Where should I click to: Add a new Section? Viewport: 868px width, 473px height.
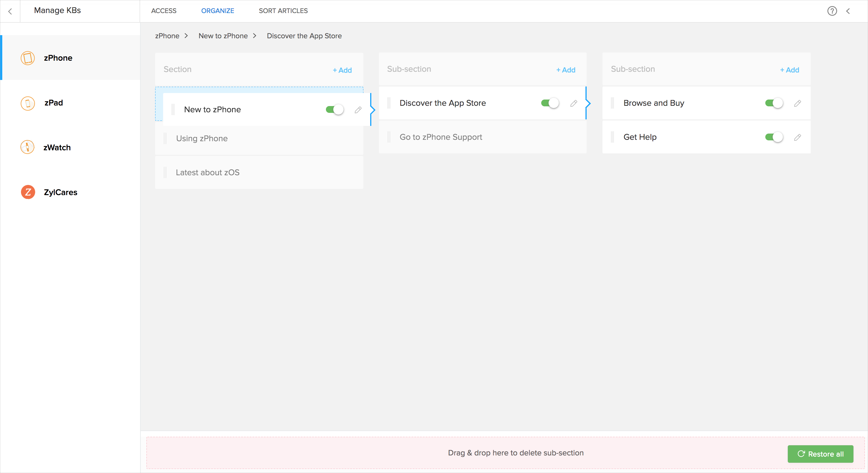[342, 70]
